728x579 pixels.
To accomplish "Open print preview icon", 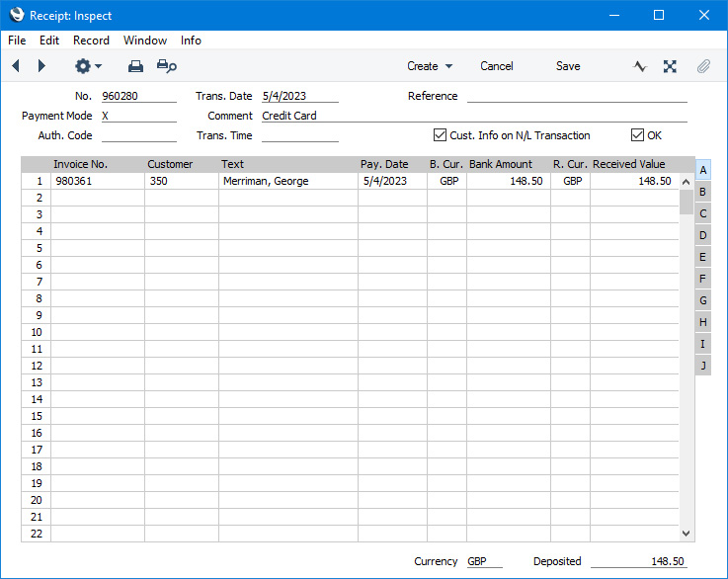I will 167,66.
